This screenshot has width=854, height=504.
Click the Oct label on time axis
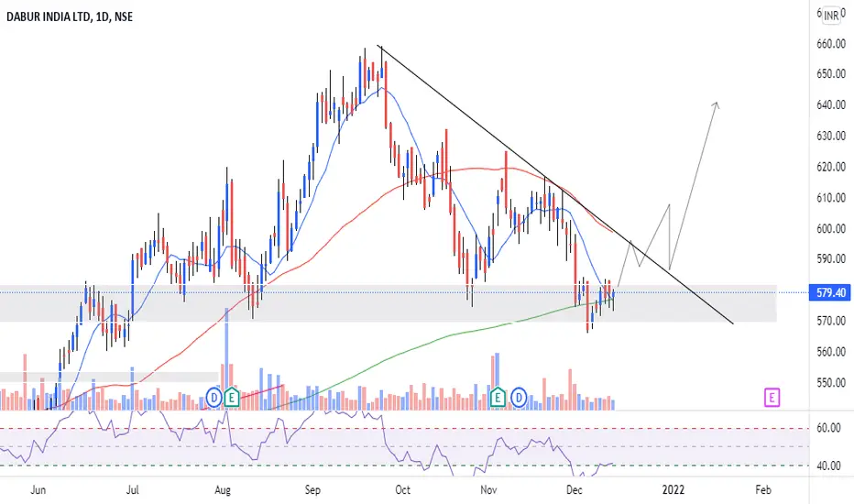pyautogui.click(x=402, y=490)
